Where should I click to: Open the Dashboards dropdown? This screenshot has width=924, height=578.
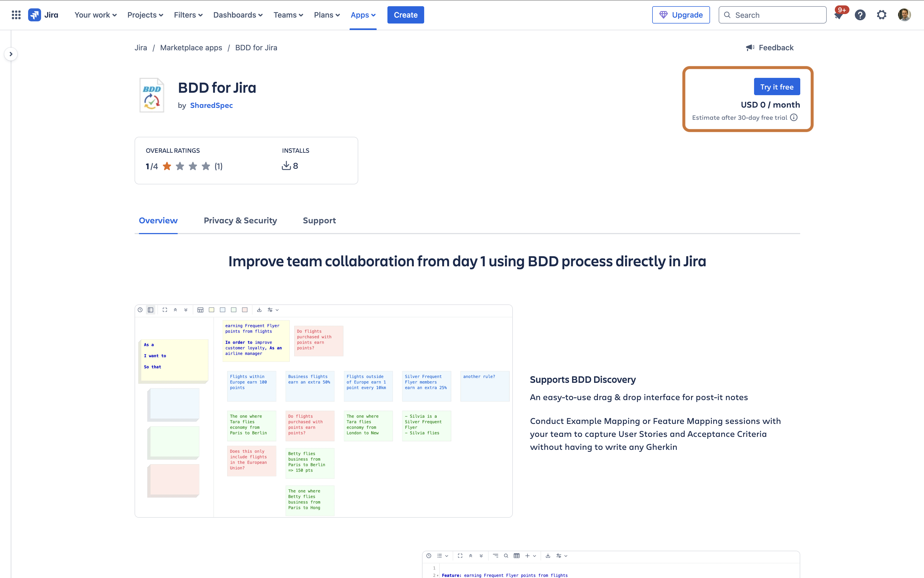coord(238,15)
